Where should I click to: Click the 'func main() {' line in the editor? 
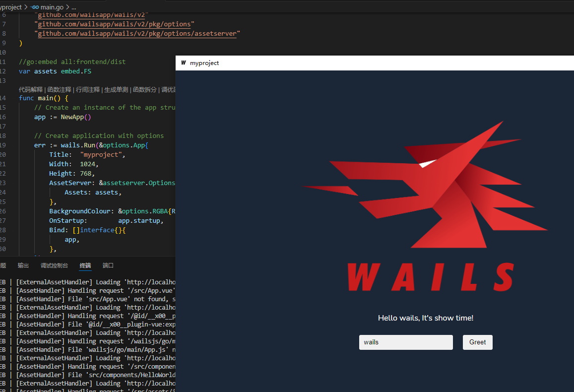[x=44, y=98]
